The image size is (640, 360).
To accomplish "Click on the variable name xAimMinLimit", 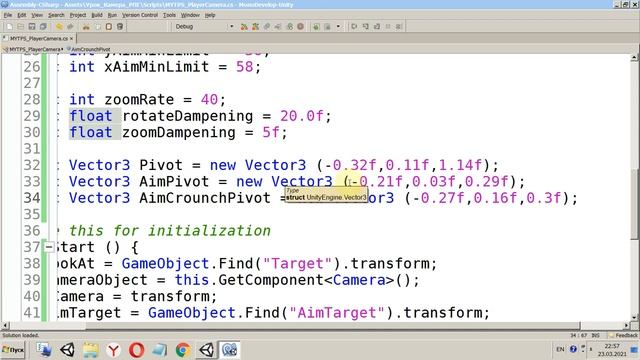I will point(157,67).
